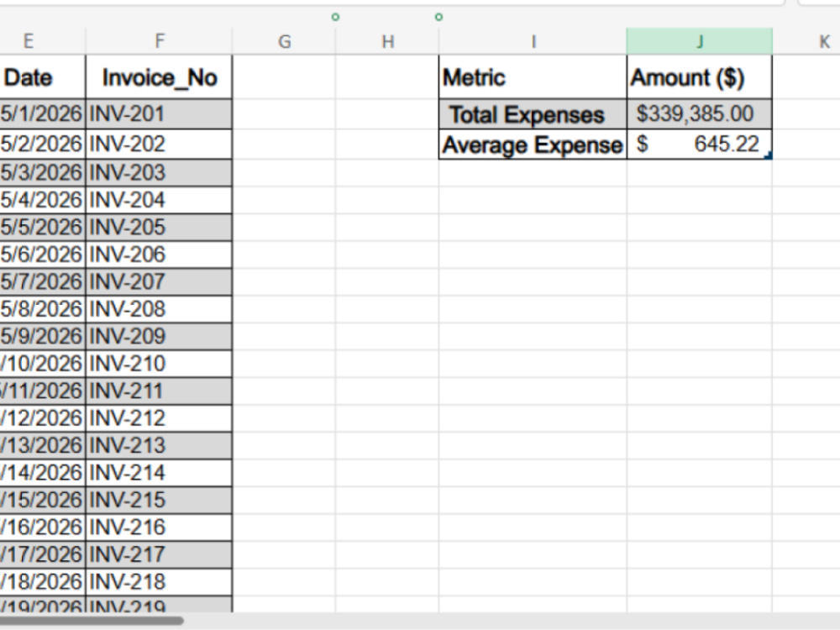
Task: Click cell INV-203
Action: click(159, 173)
